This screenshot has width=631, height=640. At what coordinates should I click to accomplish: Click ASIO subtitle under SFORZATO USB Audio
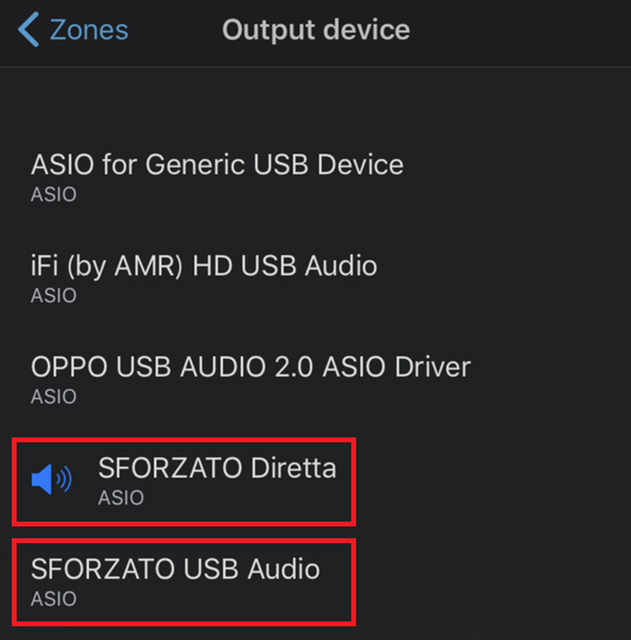(x=53, y=599)
